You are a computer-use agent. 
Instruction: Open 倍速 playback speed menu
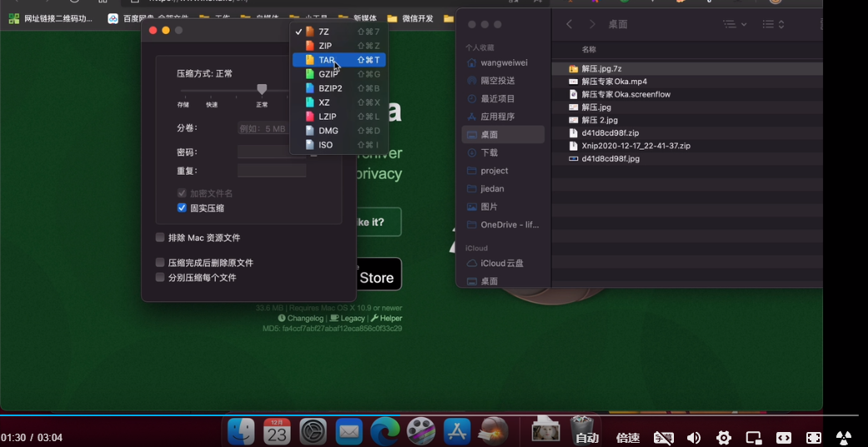pos(628,438)
